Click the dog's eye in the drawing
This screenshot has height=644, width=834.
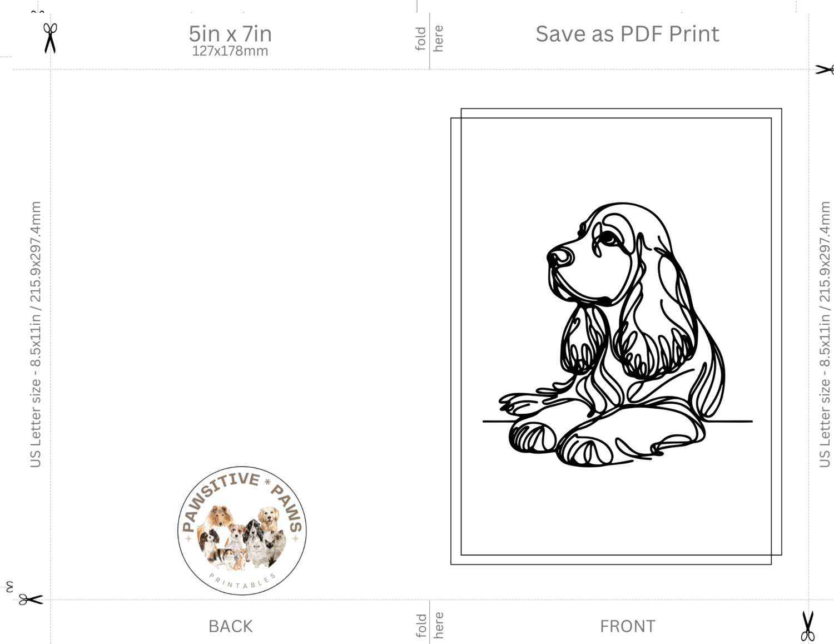click(x=609, y=237)
